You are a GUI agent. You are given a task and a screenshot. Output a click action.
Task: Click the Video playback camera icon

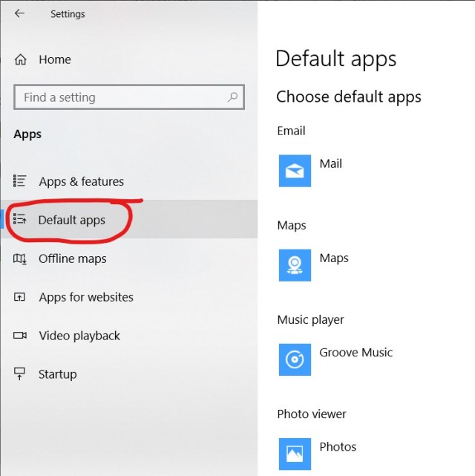click(x=20, y=336)
